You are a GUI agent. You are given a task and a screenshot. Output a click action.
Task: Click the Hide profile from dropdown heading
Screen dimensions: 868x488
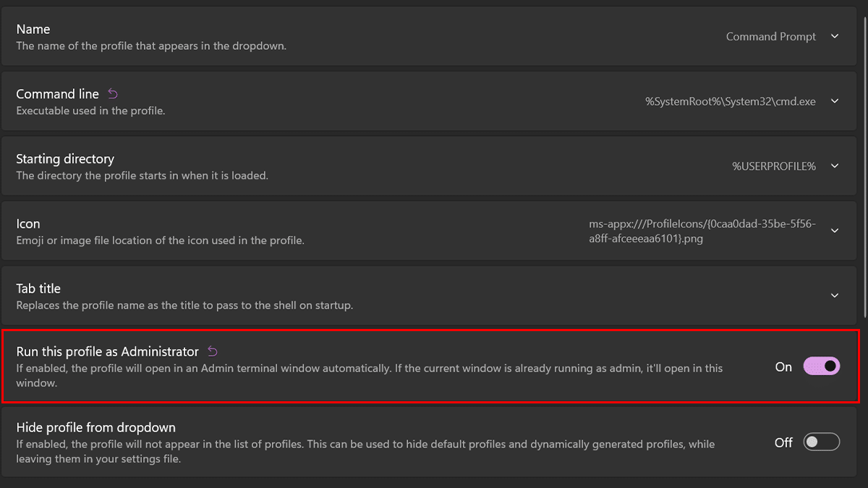[95, 427]
